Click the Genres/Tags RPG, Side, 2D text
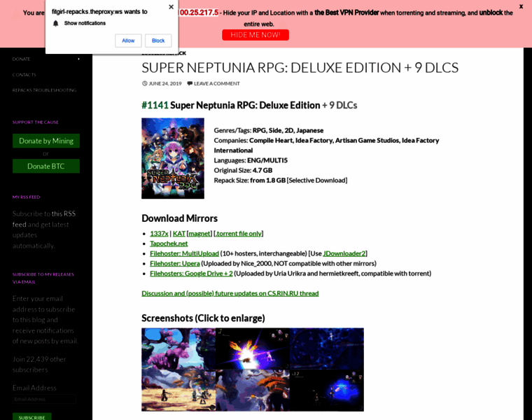This screenshot has height=420, width=532. pyautogui.click(x=269, y=131)
